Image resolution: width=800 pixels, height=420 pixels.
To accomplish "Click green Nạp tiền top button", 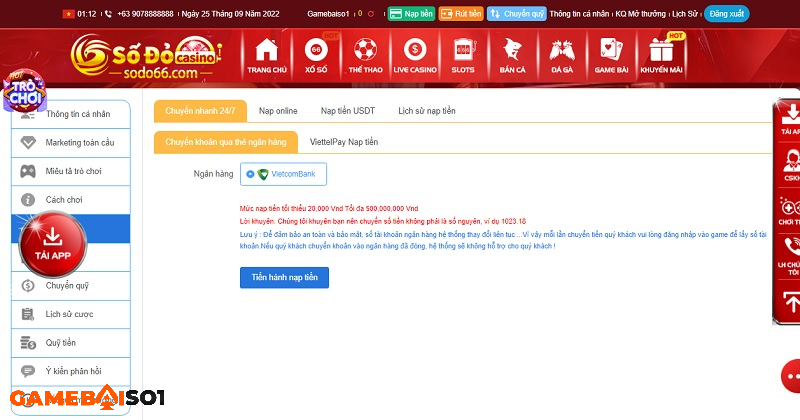I will pos(411,14).
